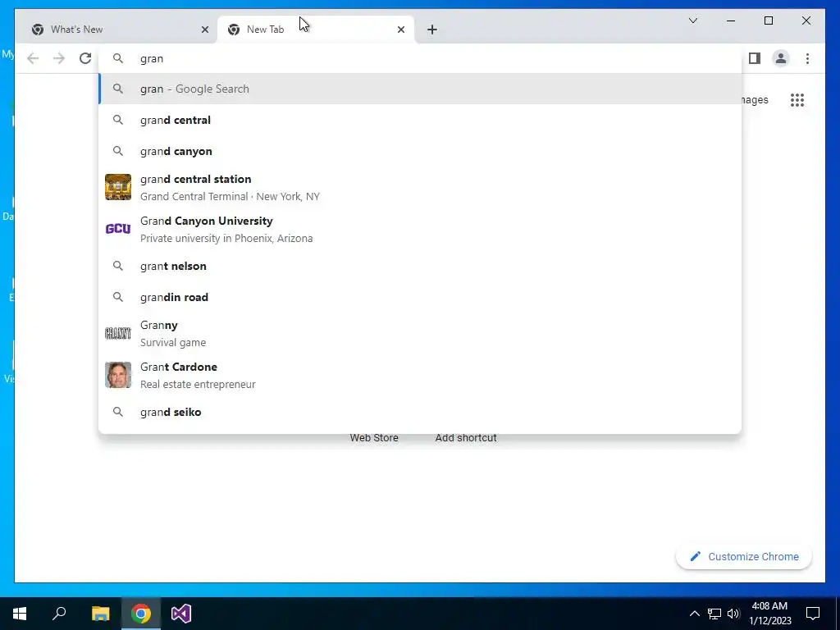The width and height of the screenshot is (840, 630).
Task: Click the Grant Cardone portrait thumbnail
Action: click(118, 375)
